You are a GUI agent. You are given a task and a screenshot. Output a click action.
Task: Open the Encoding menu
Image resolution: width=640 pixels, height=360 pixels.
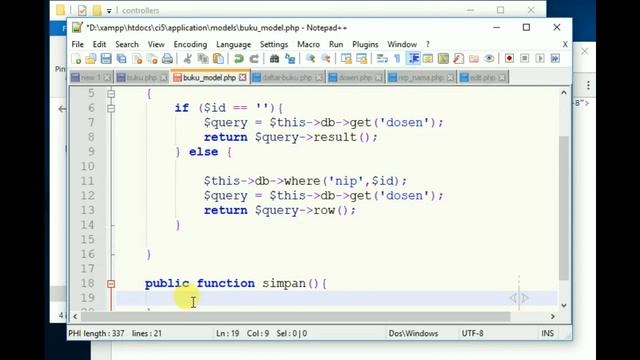click(x=190, y=44)
